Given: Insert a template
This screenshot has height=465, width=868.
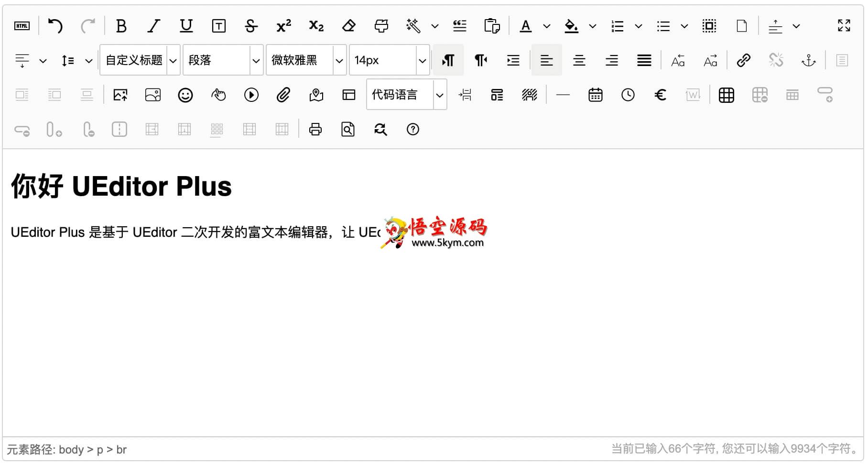Looking at the screenshot, I should click(x=497, y=95).
